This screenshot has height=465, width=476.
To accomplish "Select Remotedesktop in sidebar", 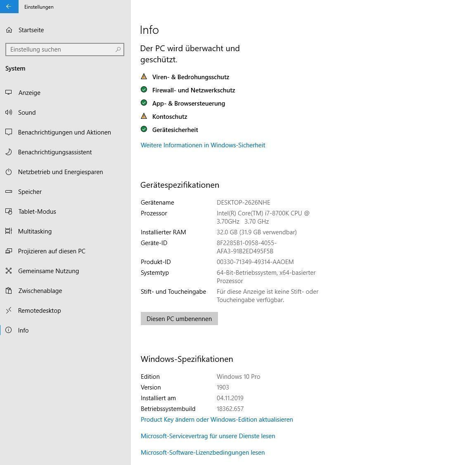I will click(40, 311).
